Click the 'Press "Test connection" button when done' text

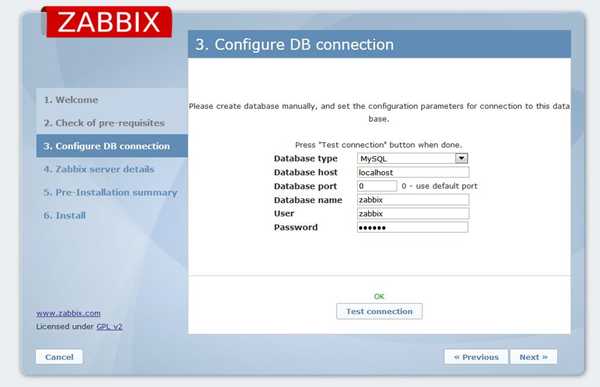pos(378,145)
